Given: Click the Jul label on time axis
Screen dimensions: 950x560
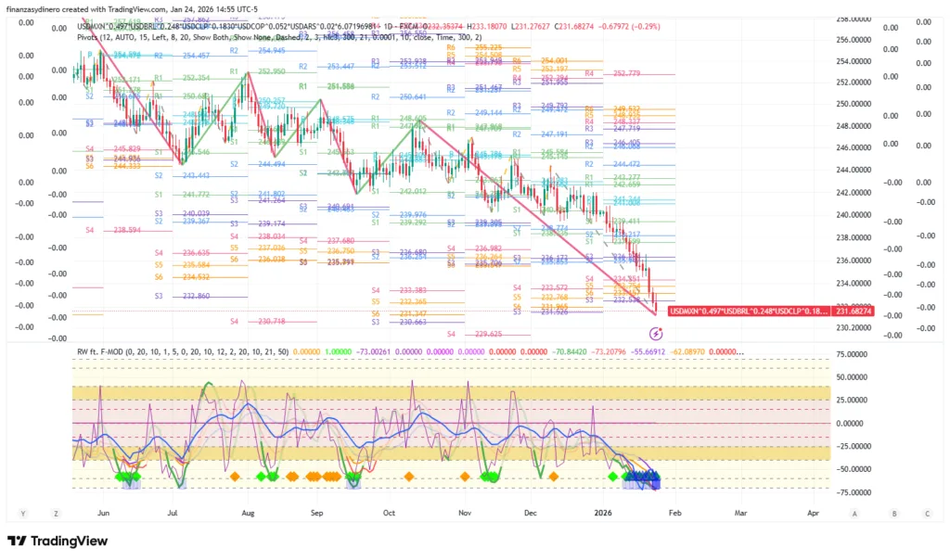Looking at the screenshot, I should tap(173, 512).
